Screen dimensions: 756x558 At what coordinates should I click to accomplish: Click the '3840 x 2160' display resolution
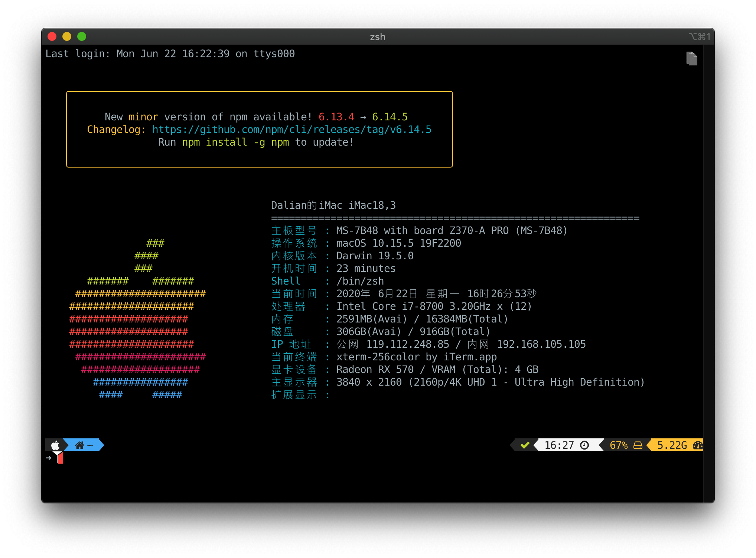369,382
